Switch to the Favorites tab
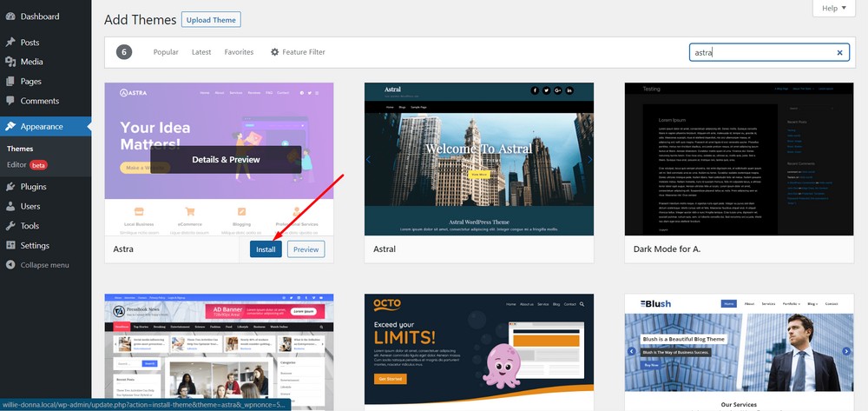Viewport: 868px width, 411px height. point(240,52)
